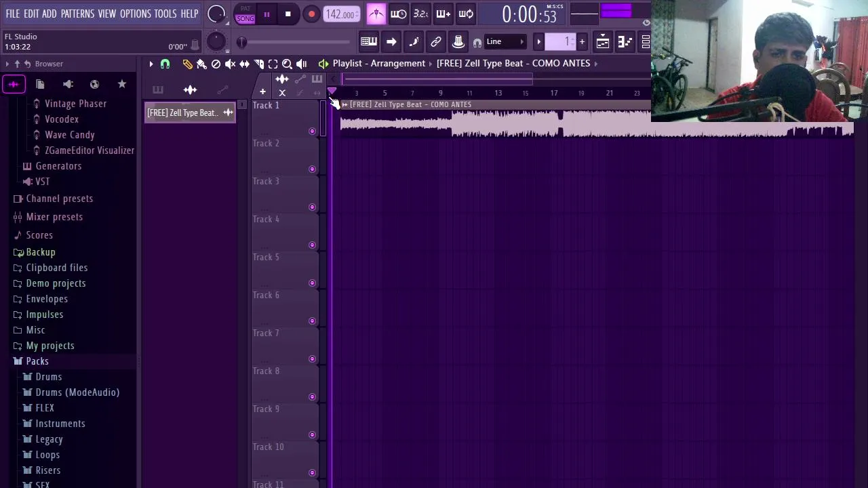Click the Zell Type Beat breadcrumb

(513, 63)
